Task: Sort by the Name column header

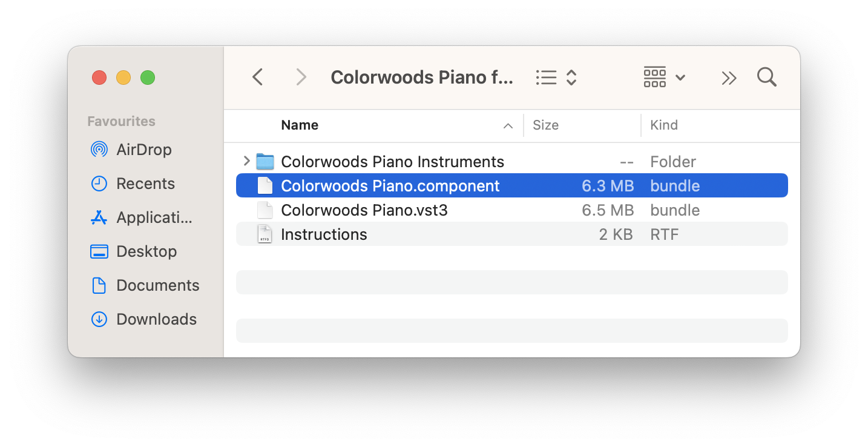Action: tap(300, 125)
